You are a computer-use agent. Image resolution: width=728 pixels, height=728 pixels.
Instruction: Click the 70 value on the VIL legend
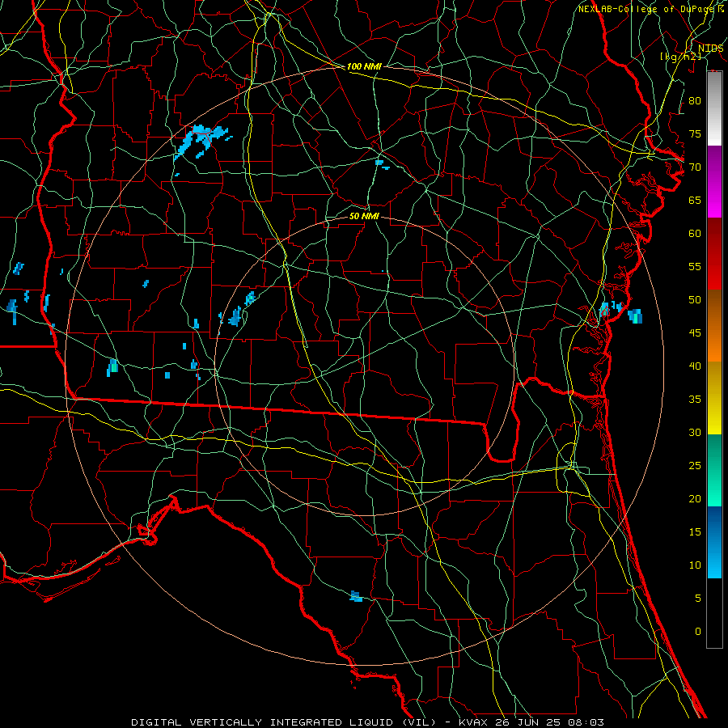(x=695, y=167)
